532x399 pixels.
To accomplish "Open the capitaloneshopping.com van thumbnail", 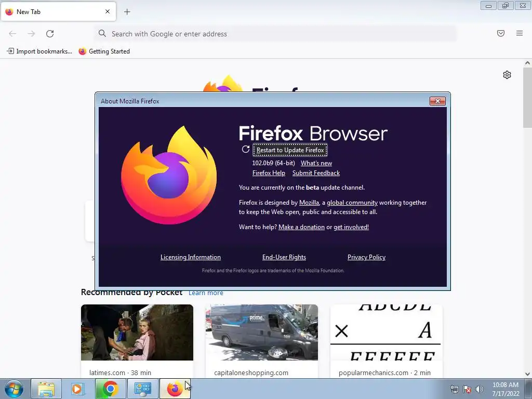I will (262, 332).
